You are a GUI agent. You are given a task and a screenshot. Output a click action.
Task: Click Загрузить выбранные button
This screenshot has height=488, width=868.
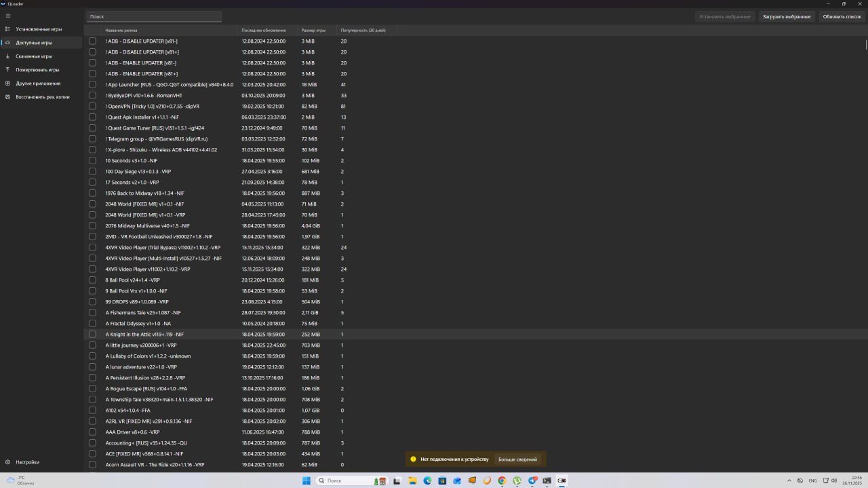(787, 16)
